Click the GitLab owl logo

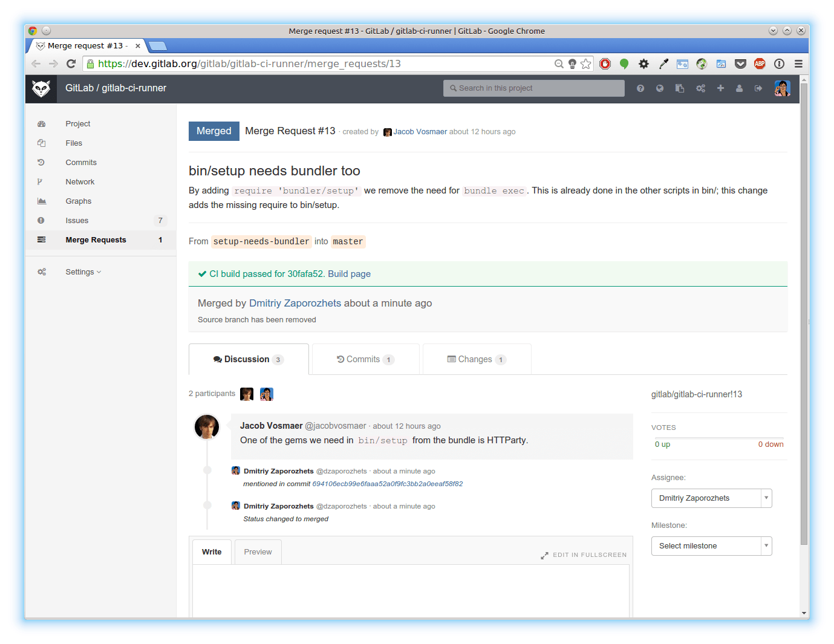click(41, 88)
